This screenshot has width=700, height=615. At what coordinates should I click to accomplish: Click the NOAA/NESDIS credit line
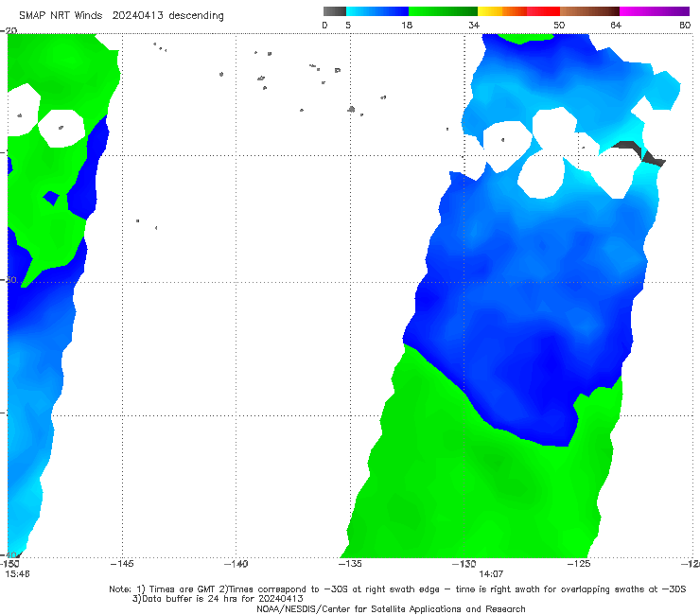[x=391, y=609]
